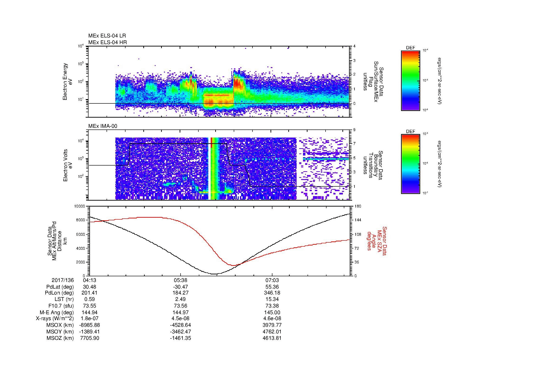Click the MSOZ value 4613.81
555x392 pixels.
point(272,338)
